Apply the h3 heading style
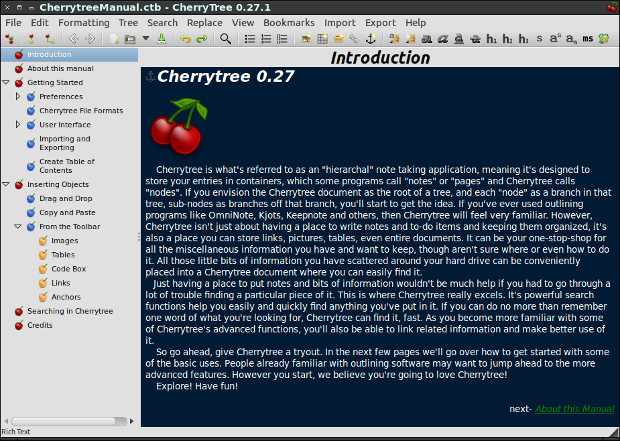Image resolution: width=620 pixels, height=441 pixels. click(524, 39)
